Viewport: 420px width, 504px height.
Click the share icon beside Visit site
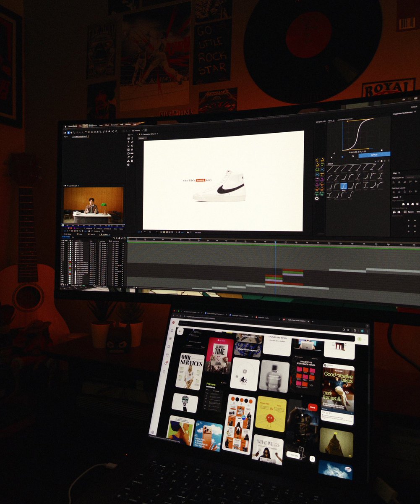pyautogui.click(x=312, y=458)
